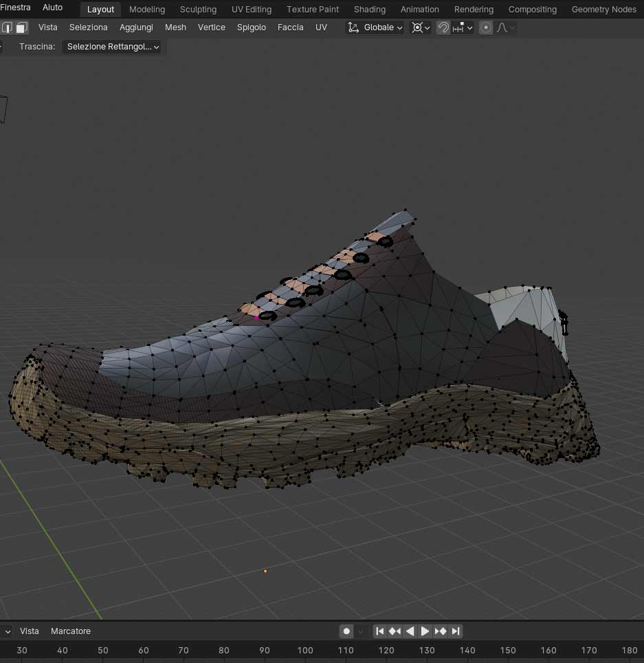The width and height of the screenshot is (644, 663).
Task: Enable edge select mode icon
Action: coord(8,28)
